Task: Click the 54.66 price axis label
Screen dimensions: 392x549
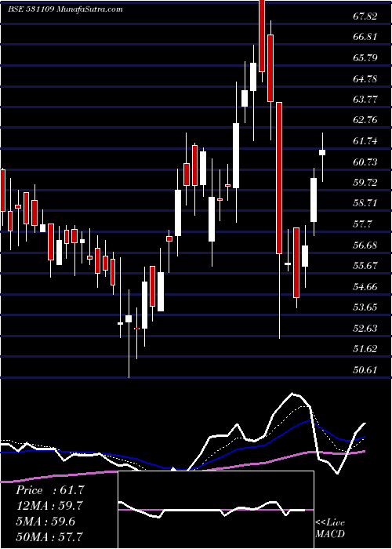Action: (x=365, y=287)
